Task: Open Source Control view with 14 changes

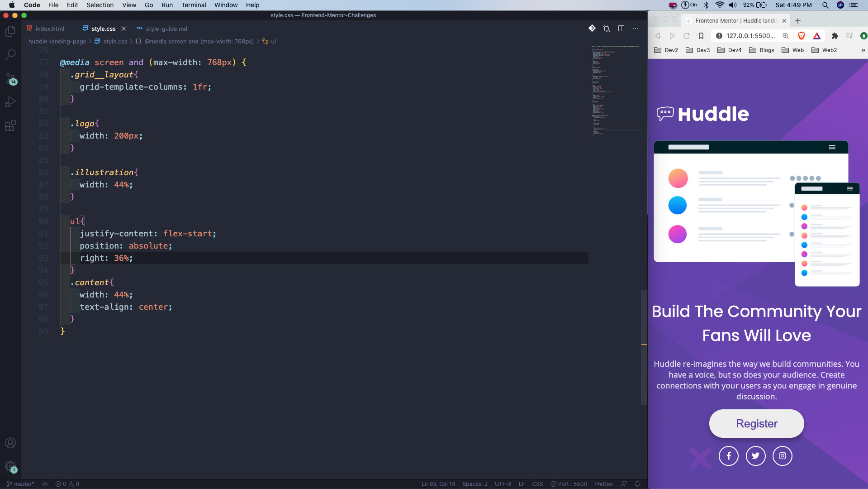Action: [x=10, y=78]
